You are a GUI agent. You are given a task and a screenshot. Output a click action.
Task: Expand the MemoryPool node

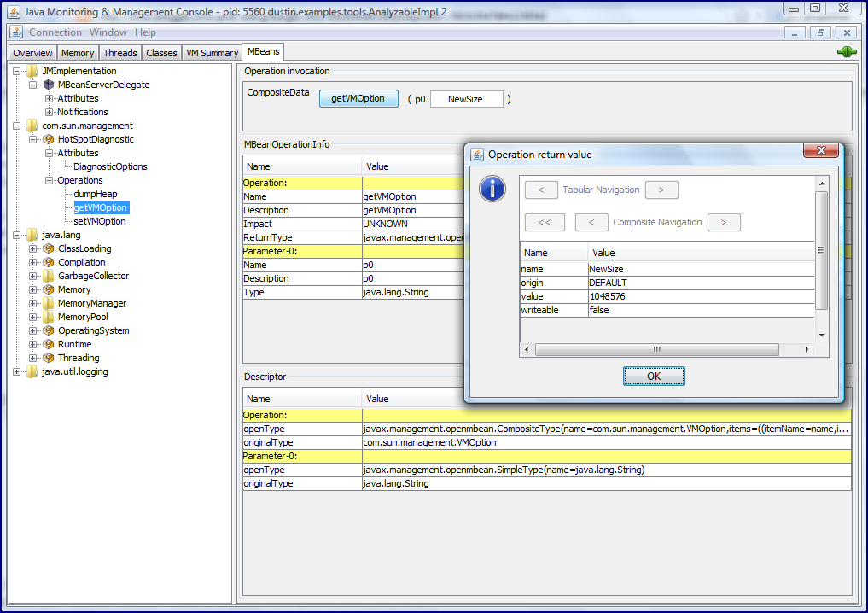(33, 318)
